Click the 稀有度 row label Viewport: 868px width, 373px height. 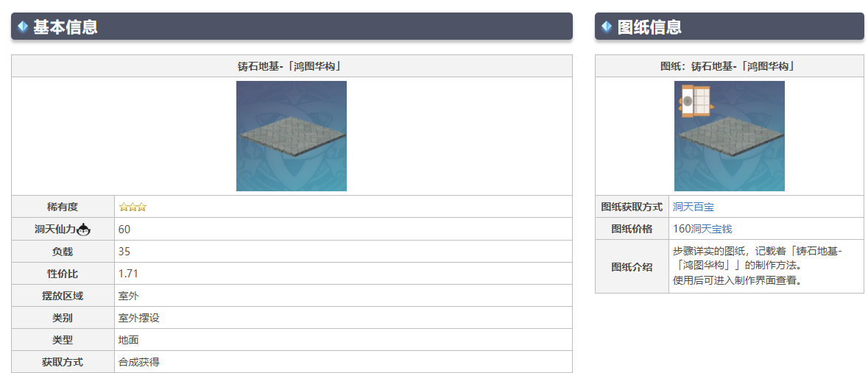coord(63,207)
